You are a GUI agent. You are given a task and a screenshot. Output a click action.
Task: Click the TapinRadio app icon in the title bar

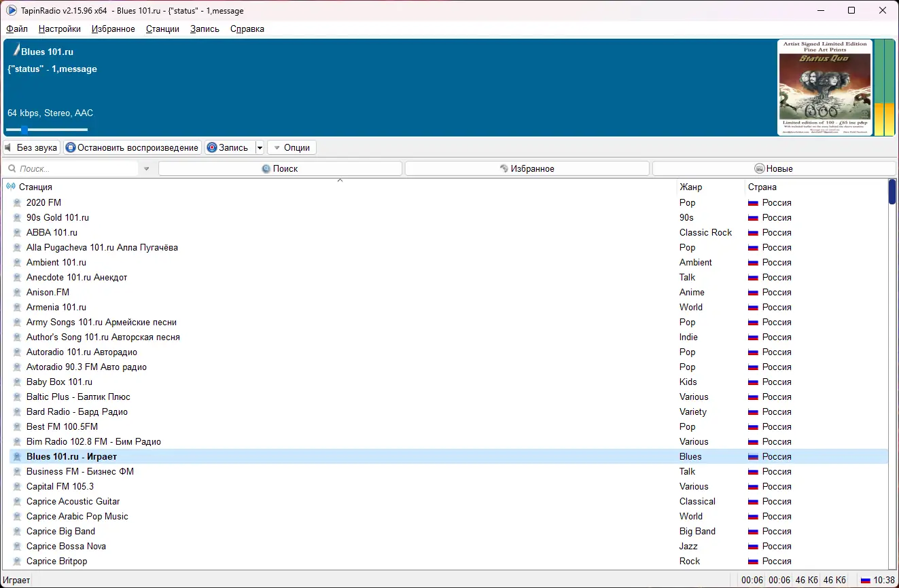click(x=11, y=10)
